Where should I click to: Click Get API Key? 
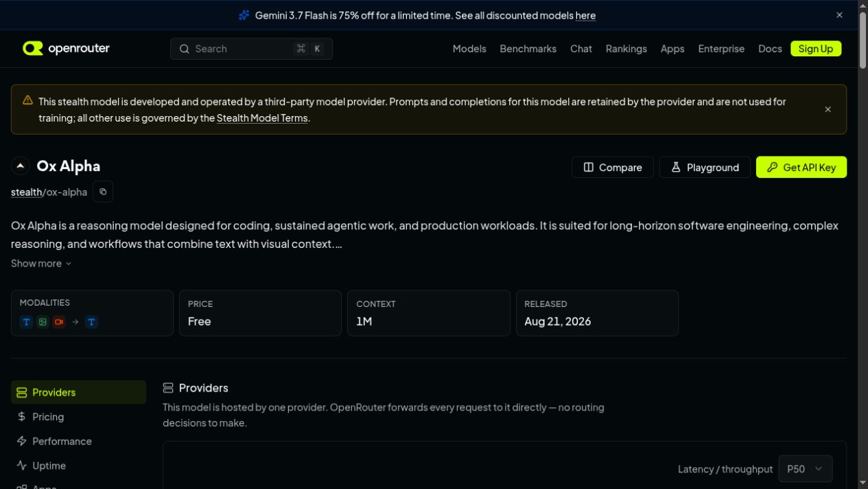tap(801, 167)
